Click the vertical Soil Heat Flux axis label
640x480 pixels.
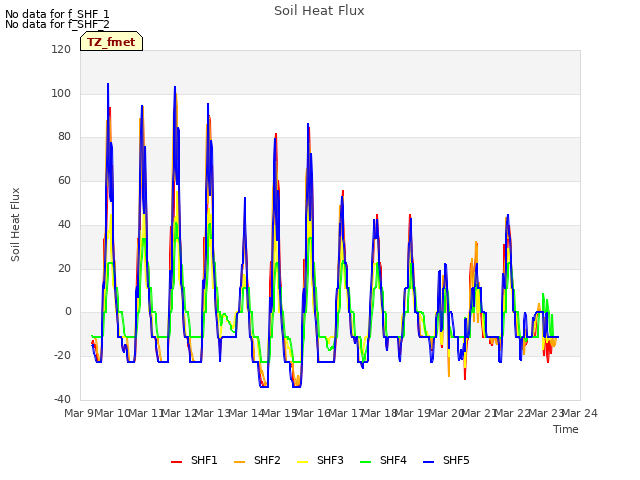coord(15,224)
